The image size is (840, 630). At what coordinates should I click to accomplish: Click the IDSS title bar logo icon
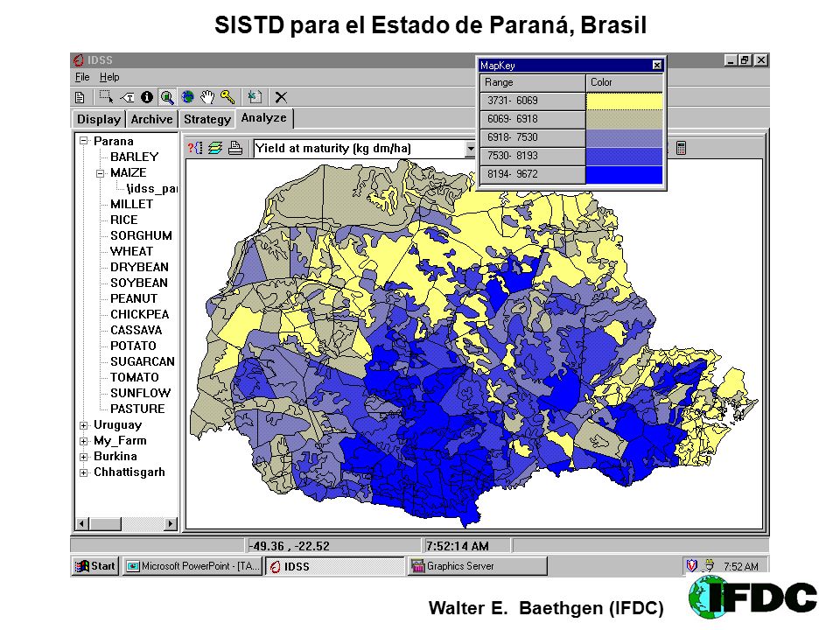79,60
